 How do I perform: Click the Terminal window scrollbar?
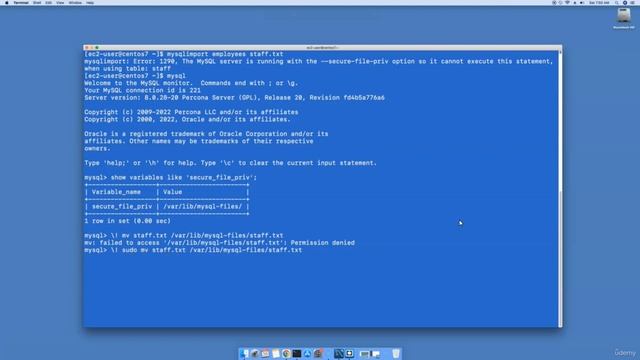[x=560, y=188]
